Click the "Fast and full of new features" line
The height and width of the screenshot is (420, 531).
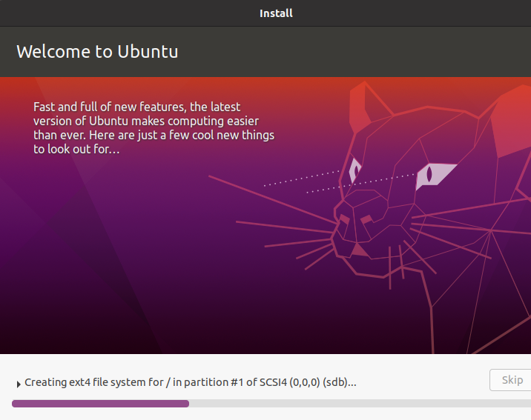[137, 107]
